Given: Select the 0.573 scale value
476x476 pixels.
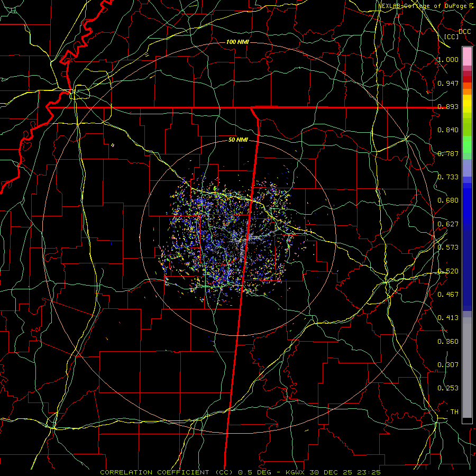Looking at the screenshot, I should coord(448,248).
